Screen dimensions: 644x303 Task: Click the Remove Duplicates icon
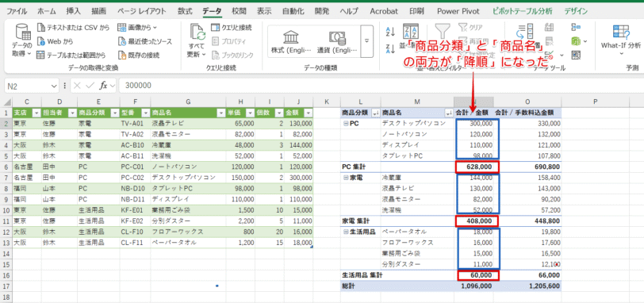tap(549, 40)
